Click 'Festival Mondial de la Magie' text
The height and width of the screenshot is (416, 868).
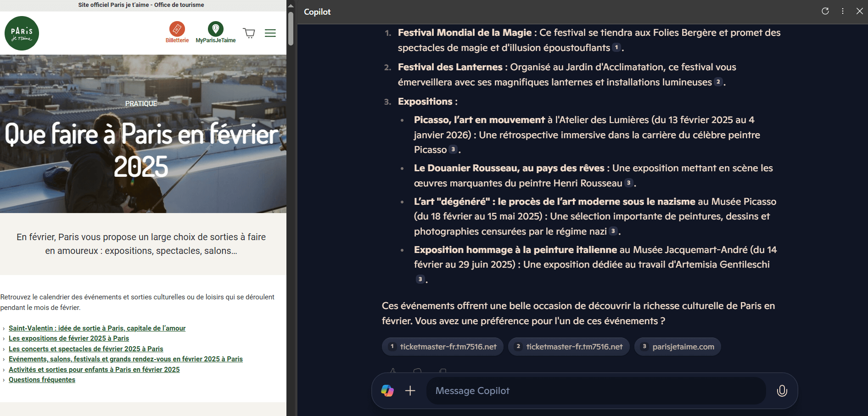[465, 33]
